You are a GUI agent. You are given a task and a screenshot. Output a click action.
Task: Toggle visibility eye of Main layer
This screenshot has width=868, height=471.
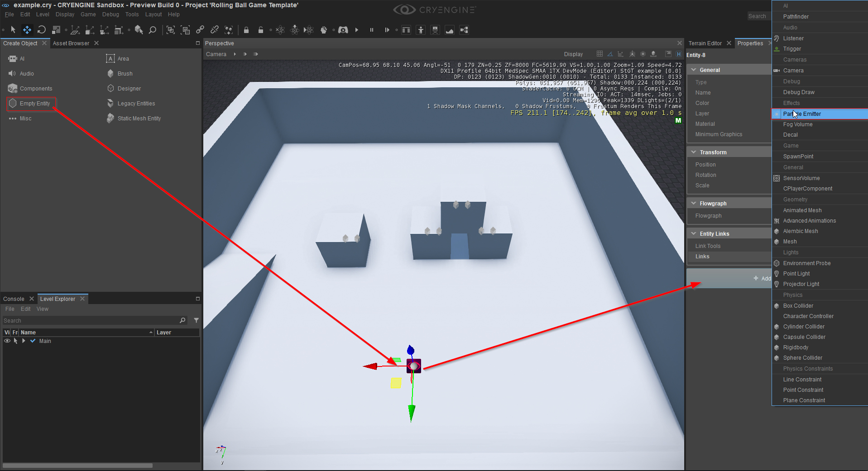(x=7, y=341)
